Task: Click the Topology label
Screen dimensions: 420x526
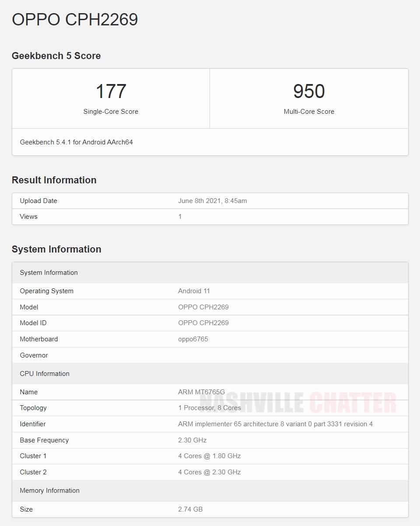Action: pos(33,408)
